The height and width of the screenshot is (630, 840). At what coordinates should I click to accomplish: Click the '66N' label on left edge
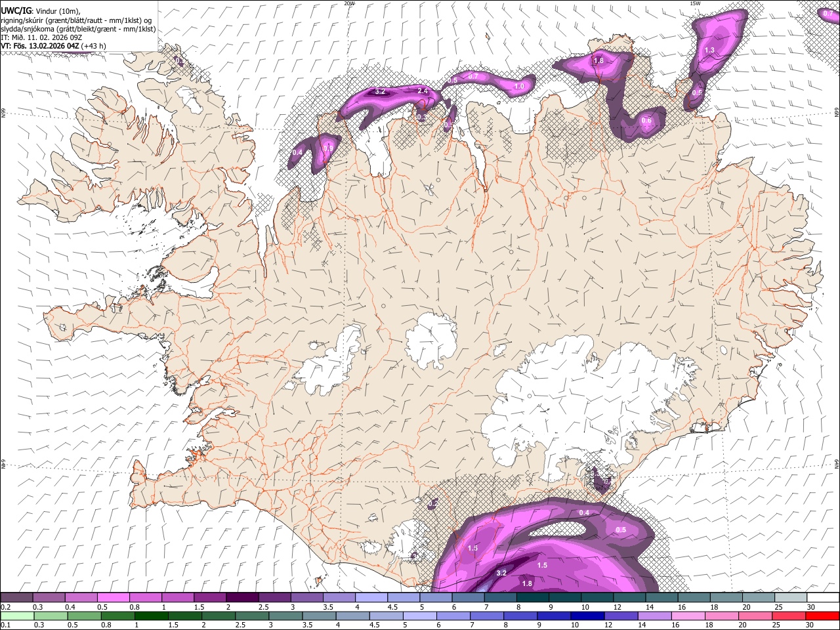coord(3,114)
